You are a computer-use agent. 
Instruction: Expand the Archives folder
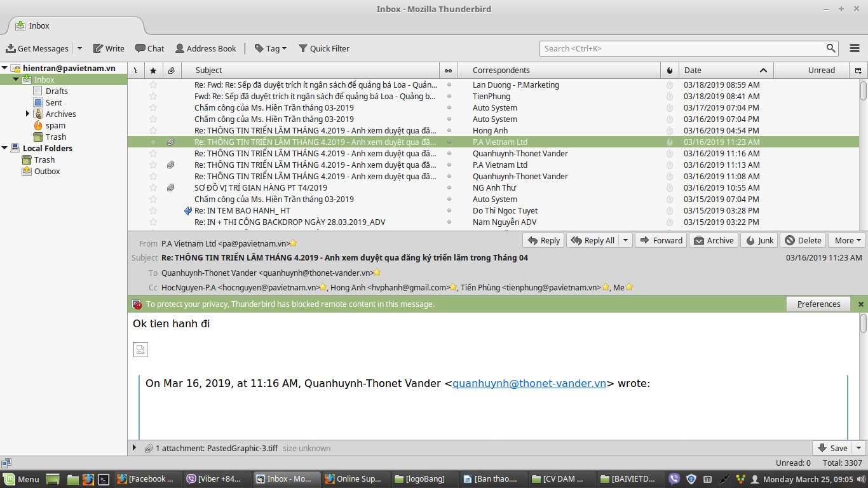pos(28,114)
